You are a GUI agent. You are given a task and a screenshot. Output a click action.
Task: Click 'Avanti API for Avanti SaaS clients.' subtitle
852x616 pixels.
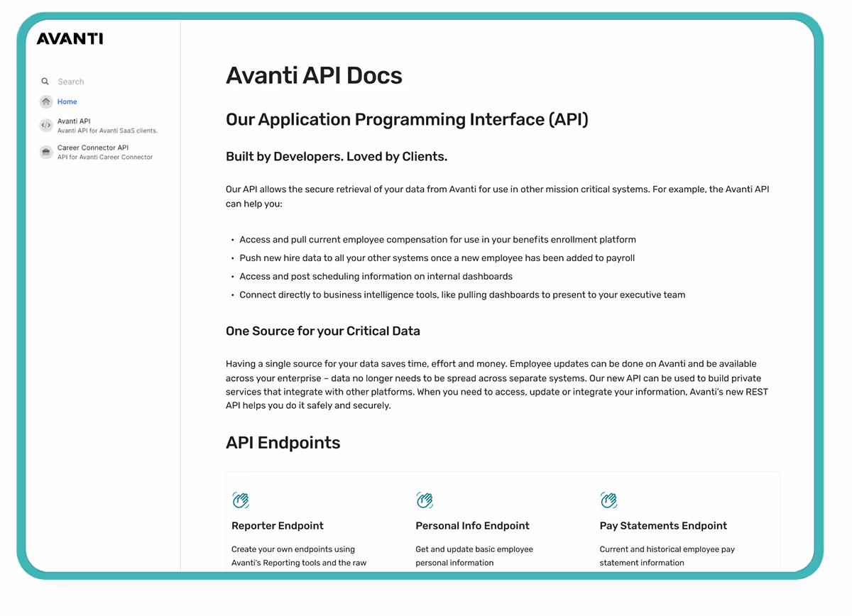coord(107,131)
